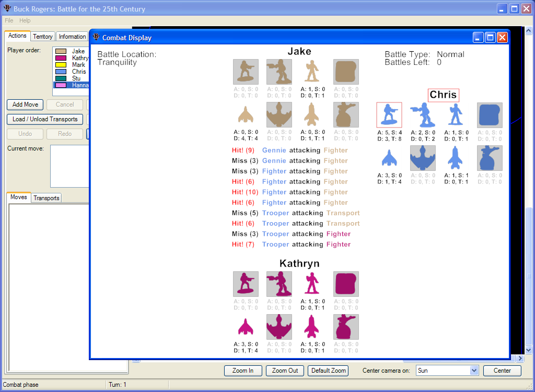The width and height of the screenshot is (535, 392).
Task: Switch to the Moves tab
Action: point(19,197)
